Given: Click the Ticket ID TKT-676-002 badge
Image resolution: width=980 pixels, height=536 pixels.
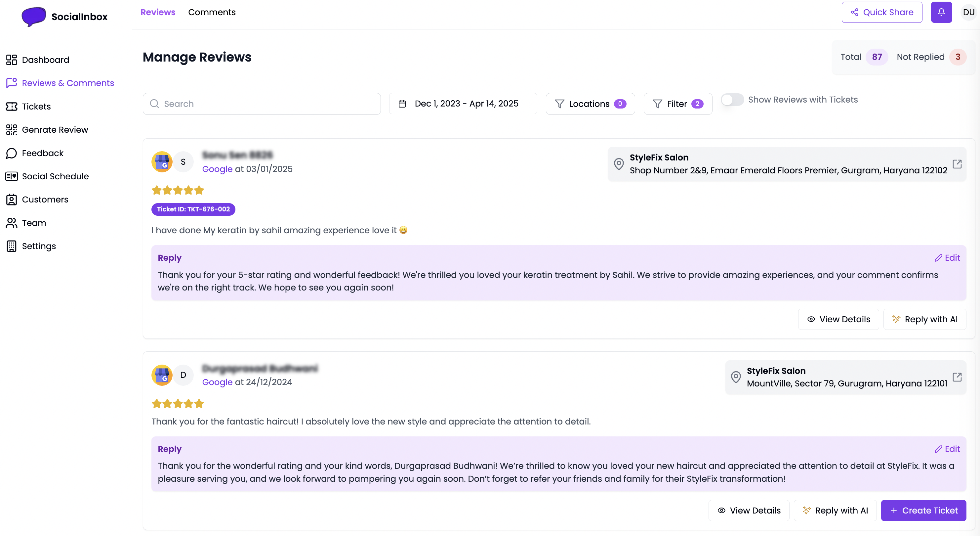Looking at the screenshot, I should pos(193,209).
